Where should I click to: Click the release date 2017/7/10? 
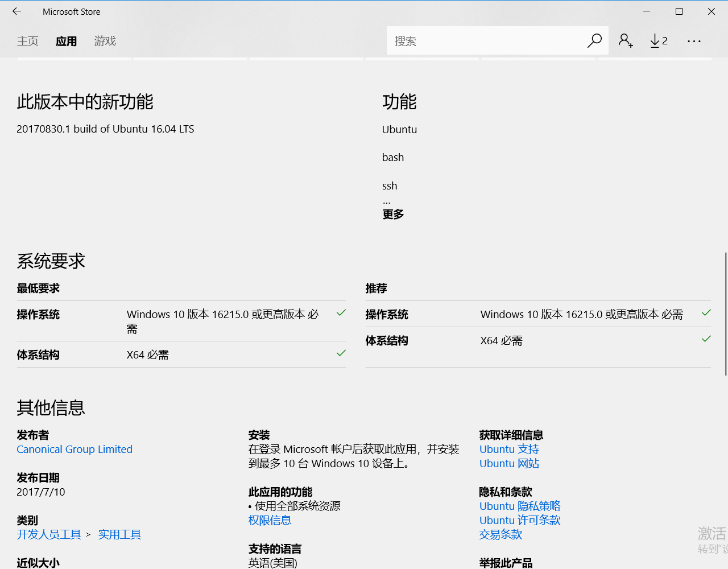pos(41,492)
